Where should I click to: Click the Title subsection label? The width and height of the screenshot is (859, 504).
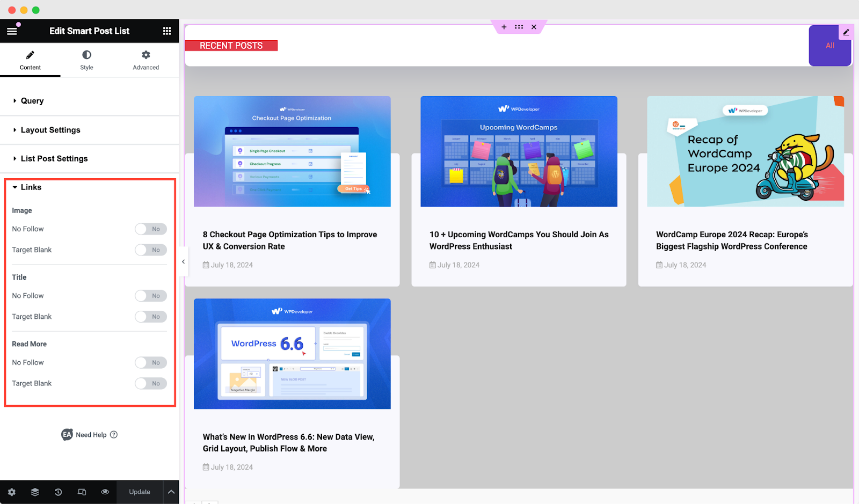19,277
